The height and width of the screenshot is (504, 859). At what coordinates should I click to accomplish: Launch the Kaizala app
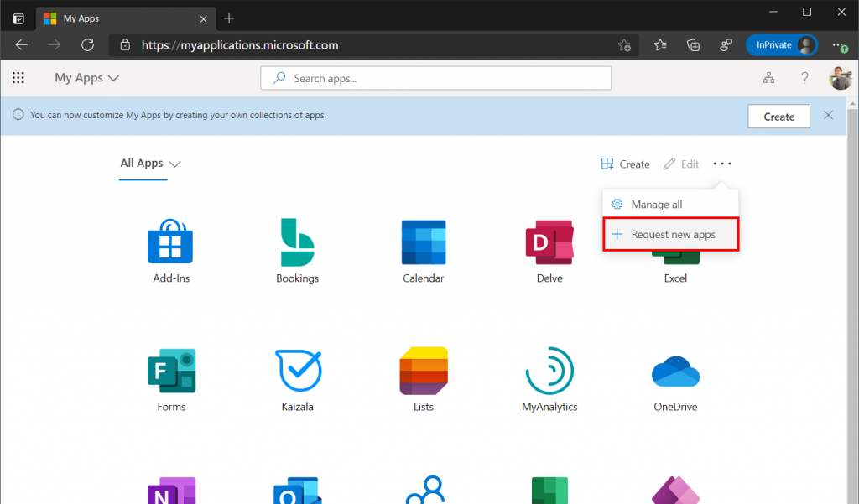pyautogui.click(x=298, y=380)
